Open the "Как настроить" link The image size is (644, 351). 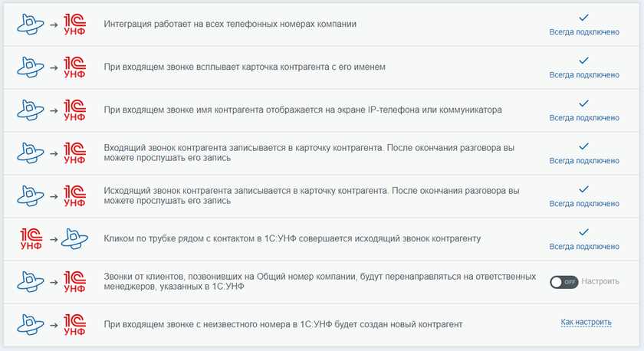[586, 323]
